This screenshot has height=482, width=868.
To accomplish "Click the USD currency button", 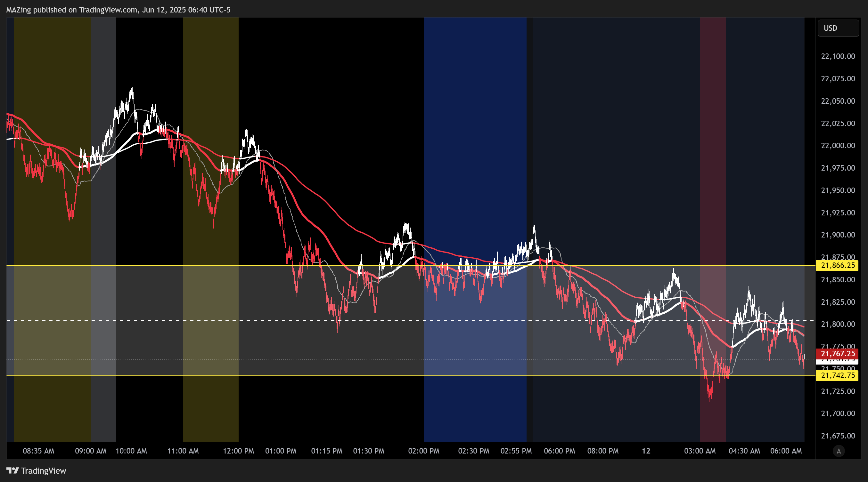I will click(838, 28).
